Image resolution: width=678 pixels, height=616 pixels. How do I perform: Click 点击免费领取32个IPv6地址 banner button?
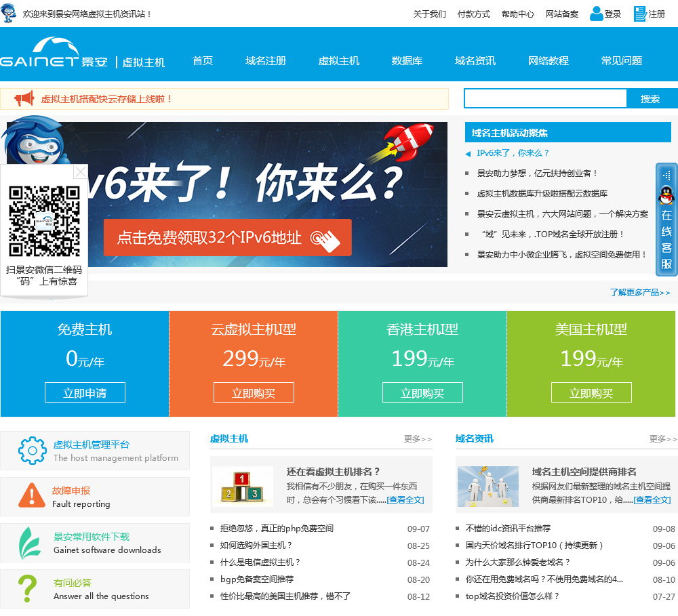pos(227,237)
